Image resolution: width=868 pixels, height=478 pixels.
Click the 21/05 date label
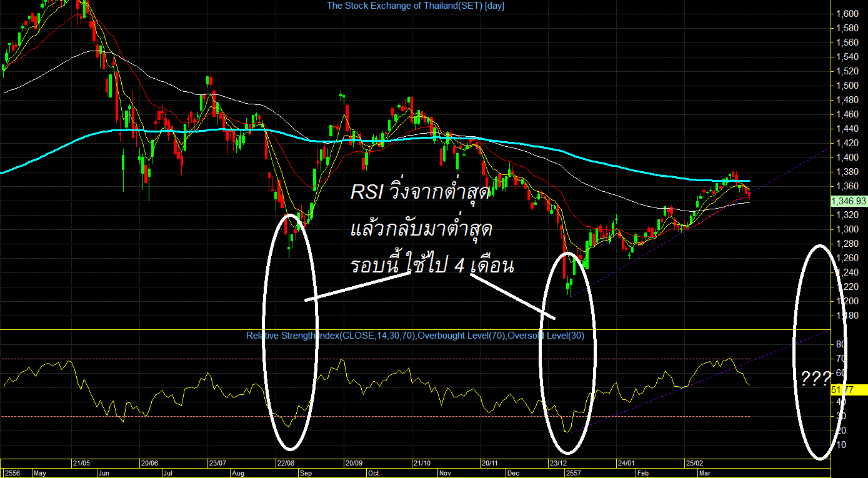coord(81,464)
